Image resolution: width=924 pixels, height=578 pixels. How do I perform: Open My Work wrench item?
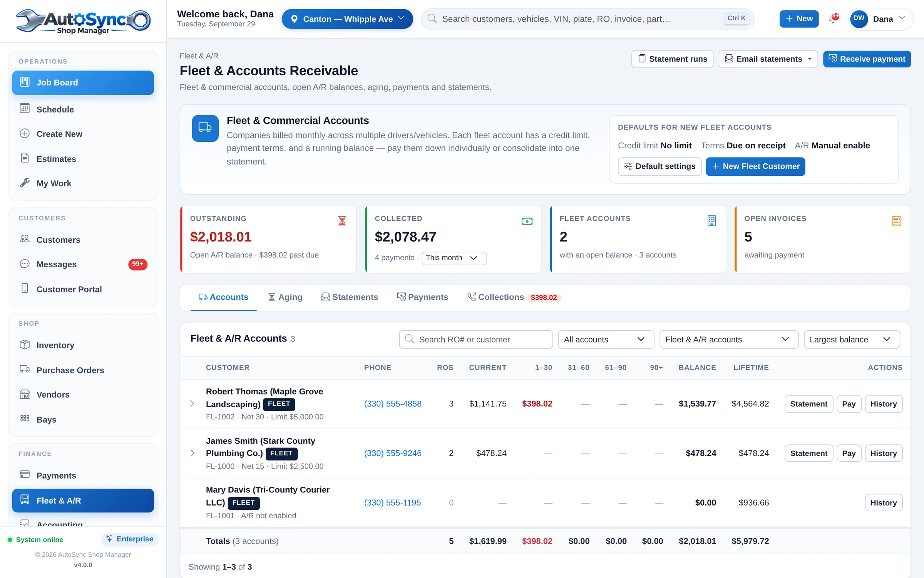tap(83, 183)
